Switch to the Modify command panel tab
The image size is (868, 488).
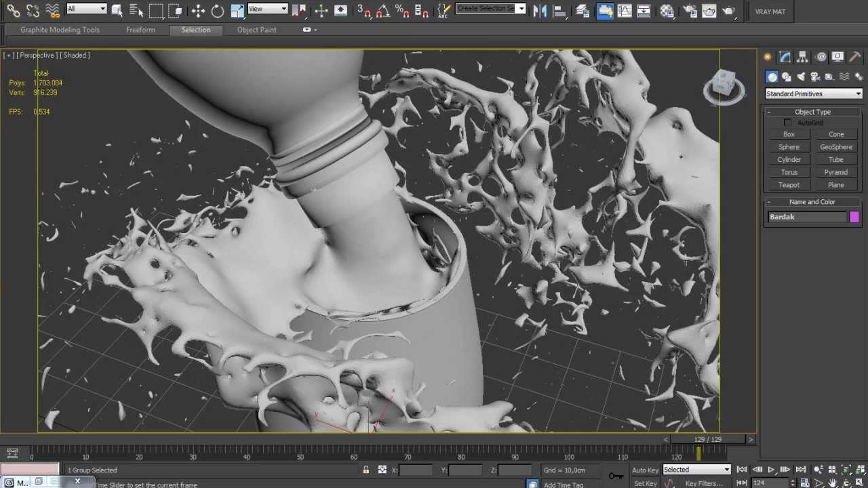785,58
